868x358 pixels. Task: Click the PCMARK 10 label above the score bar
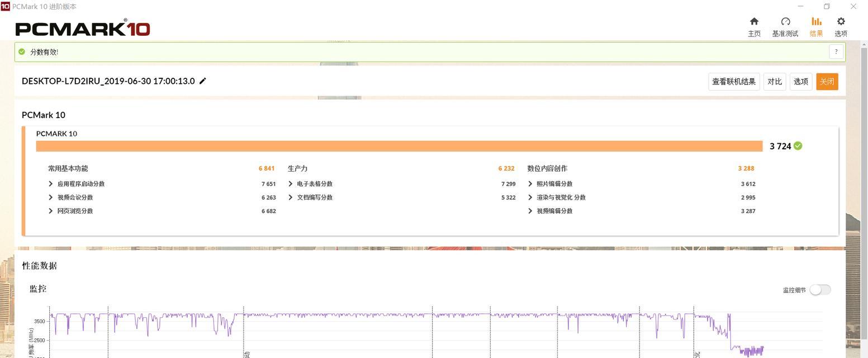click(x=56, y=134)
